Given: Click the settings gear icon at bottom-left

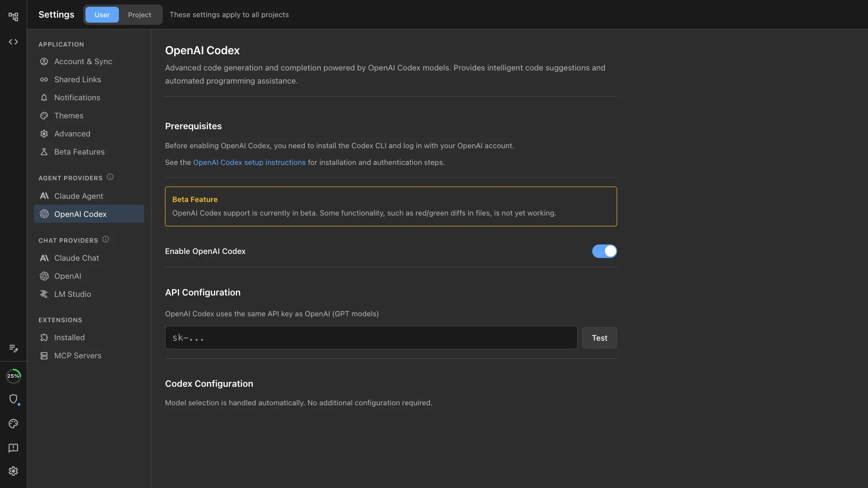Looking at the screenshot, I should (x=13, y=471).
